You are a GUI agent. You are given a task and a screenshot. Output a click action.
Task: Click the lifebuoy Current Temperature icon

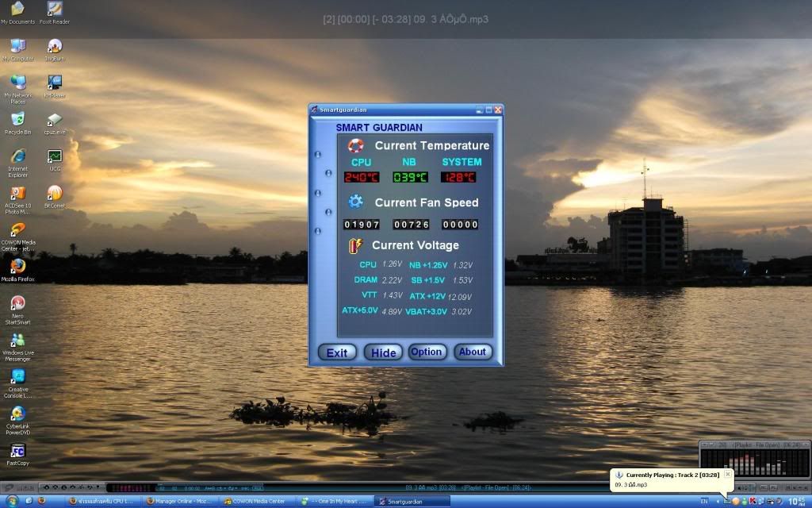(x=356, y=146)
